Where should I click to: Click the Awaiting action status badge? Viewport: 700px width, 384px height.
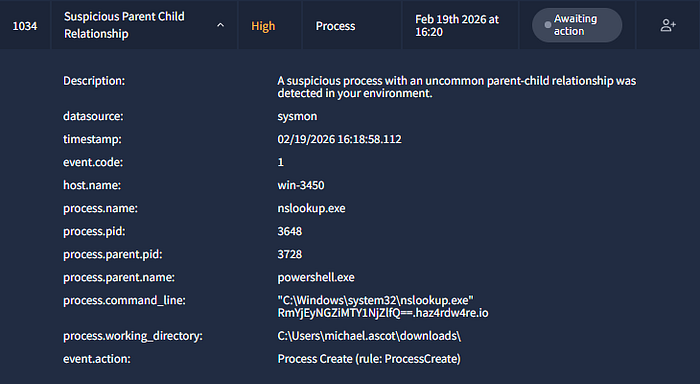[x=577, y=25]
